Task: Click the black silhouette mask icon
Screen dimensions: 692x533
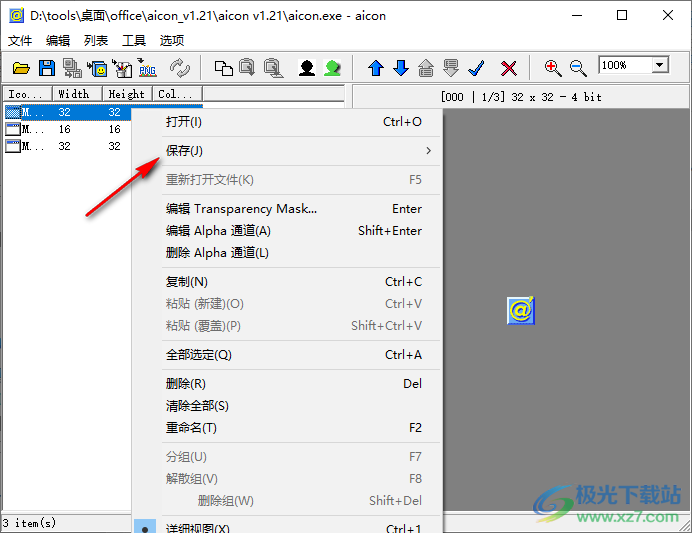Action: (x=307, y=68)
